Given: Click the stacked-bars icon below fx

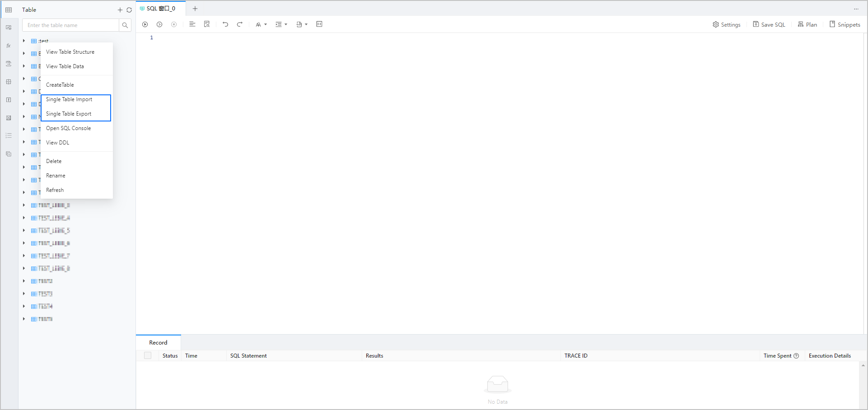Looking at the screenshot, I should click(x=9, y=64).
